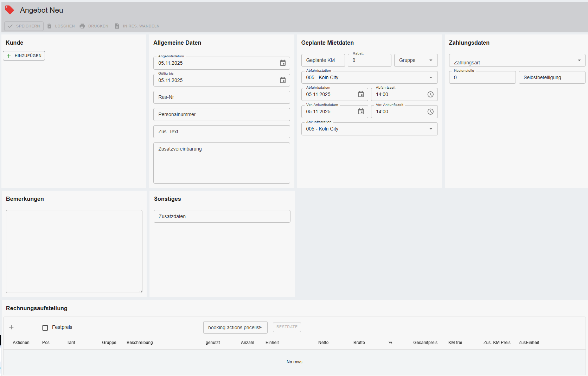Expand the Gruppe dropdown
Viewport: 588px width, 376px height.
[416, 60]
